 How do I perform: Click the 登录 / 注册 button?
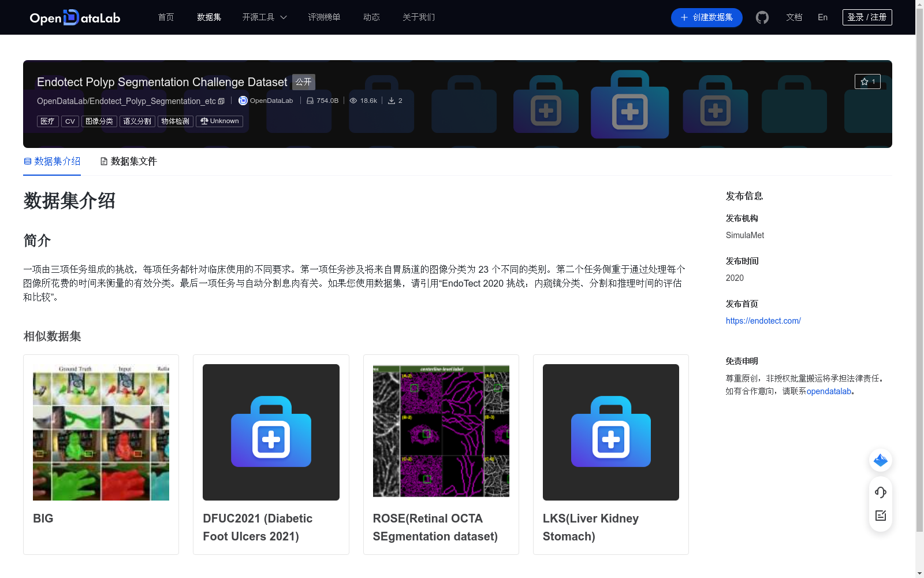867,17
